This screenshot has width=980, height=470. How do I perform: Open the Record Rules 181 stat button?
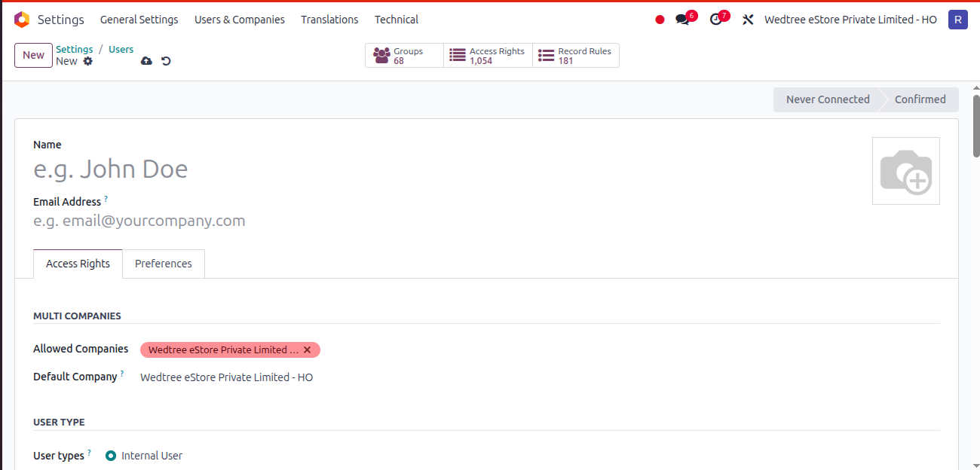coord(576,56)
